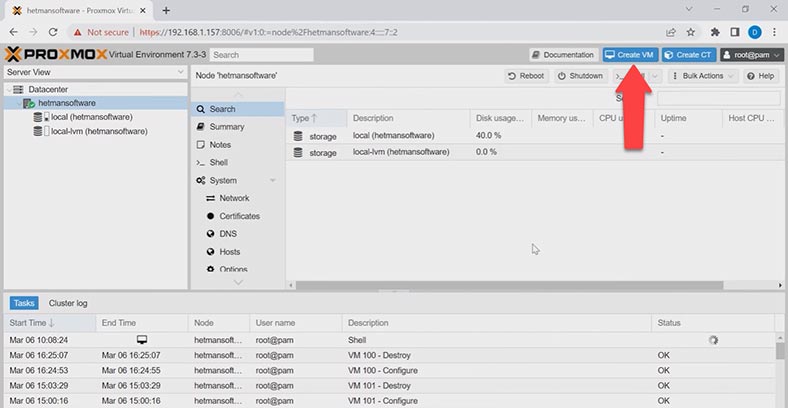Open a new browser tab

click(166, 11)
